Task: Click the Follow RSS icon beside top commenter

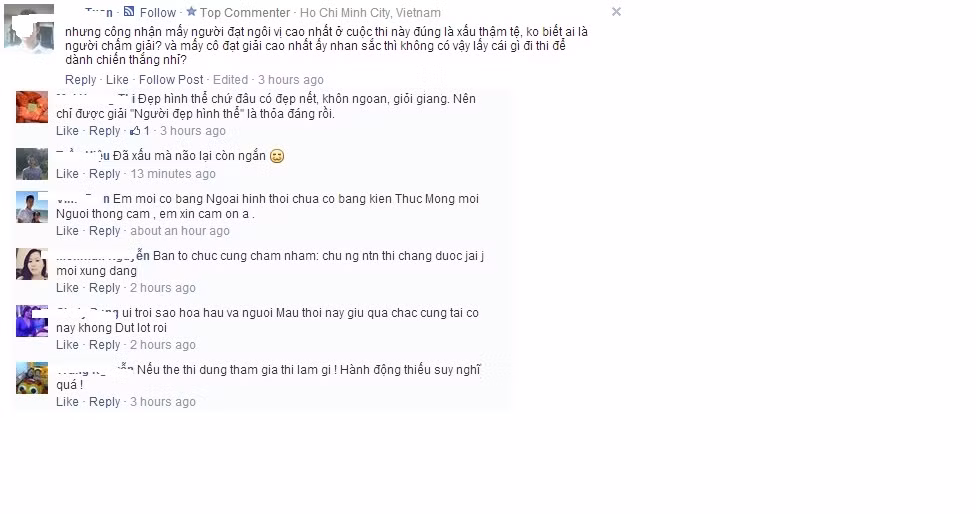Action: point(129,11)
